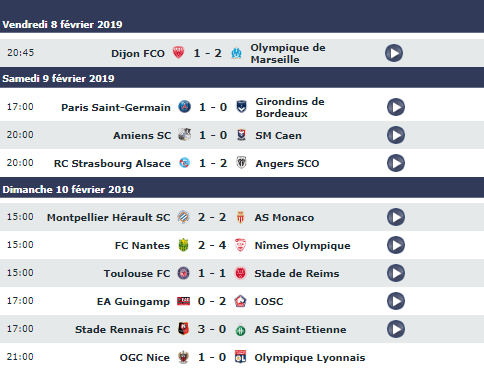Play the Stade Rennais vs Saint-Etienne video
This screenshot has height=373, width=484.
point(396,329)
